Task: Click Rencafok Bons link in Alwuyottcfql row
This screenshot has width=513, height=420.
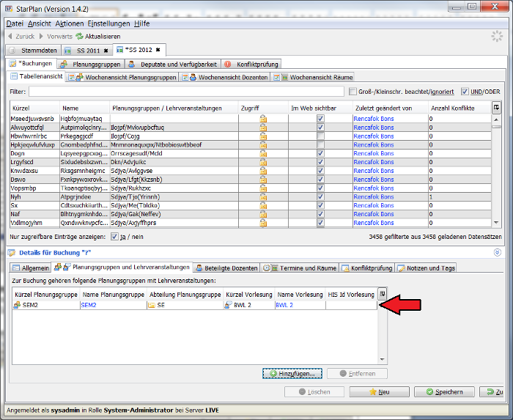Action: [374, 128]
